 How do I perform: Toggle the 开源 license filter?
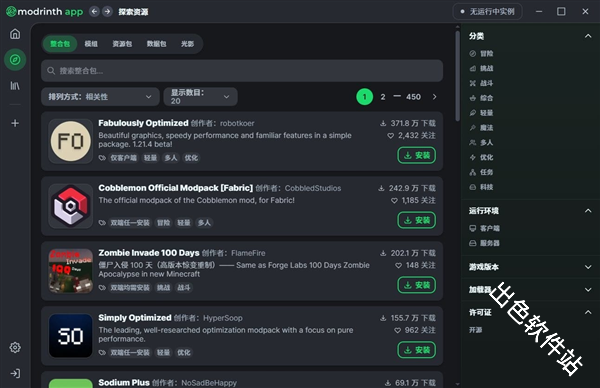pyautogui.click(x=476, y=330)
